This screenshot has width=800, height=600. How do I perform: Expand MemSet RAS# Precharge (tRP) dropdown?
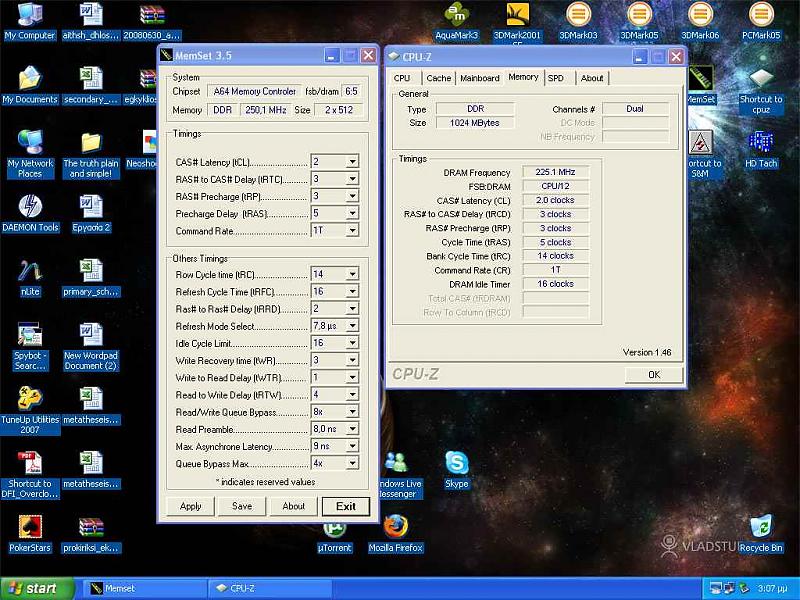pos(352,196)
